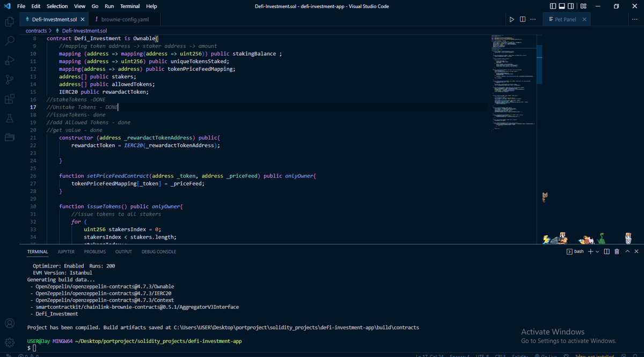Click 'IERC20 public rewardactToken;' code line

pyautogui.click(x=104, y=92)
